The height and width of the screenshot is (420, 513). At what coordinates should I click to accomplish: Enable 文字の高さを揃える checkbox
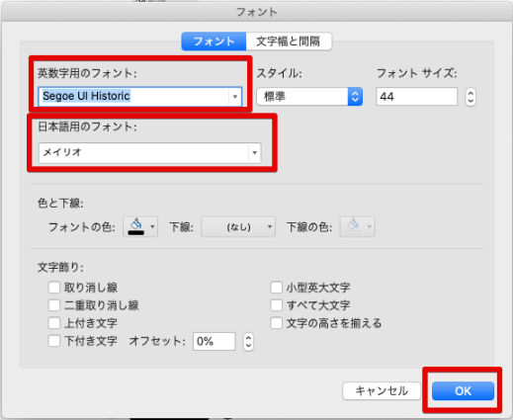[x=276, y=323]
